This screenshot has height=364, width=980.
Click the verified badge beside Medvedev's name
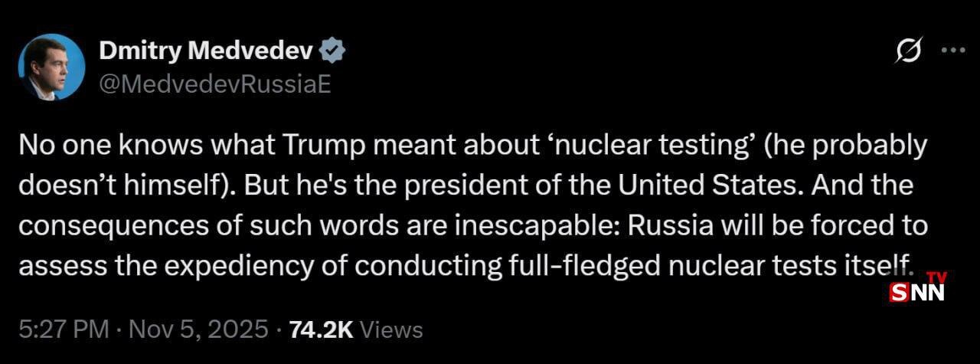pos(332,51)
